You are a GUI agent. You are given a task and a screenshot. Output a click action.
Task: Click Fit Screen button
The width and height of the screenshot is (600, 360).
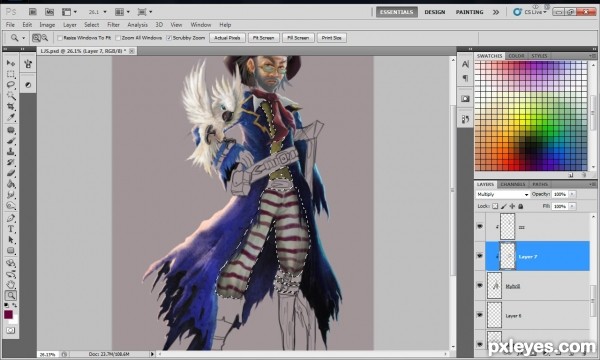(264, 38)
